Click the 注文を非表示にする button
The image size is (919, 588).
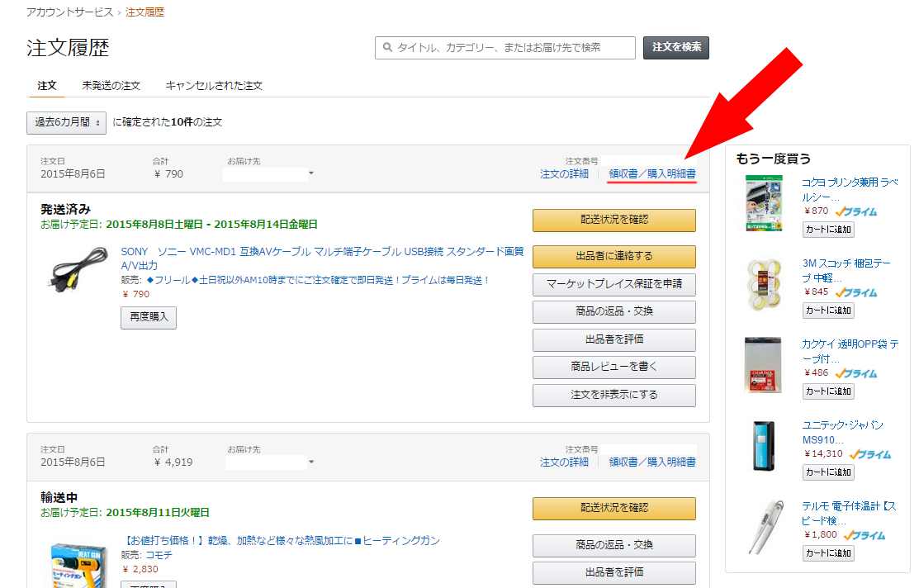pos(614,395)
